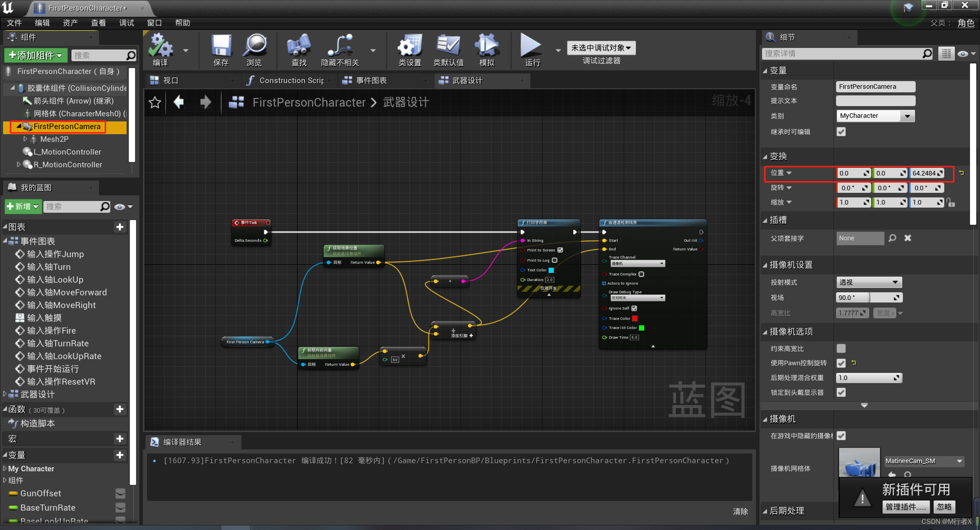Open Class Defaults (类默认值) icon
This screenshot has width=980, height=530.
point(448,45)
